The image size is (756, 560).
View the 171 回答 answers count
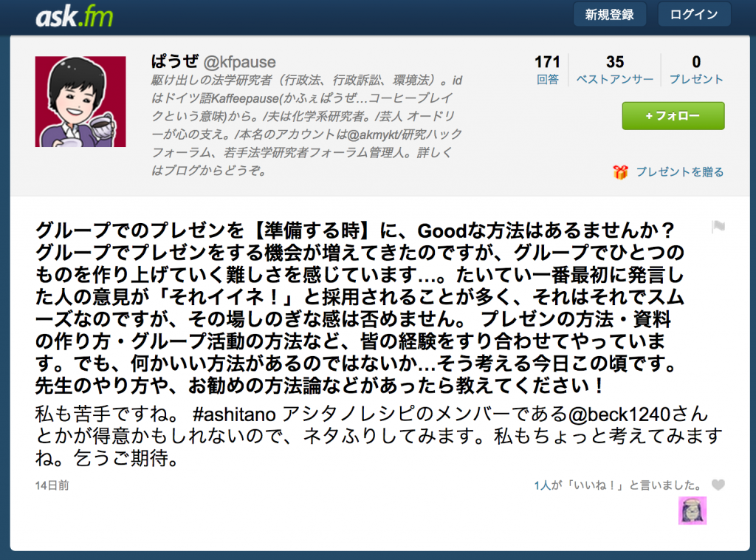547,70
